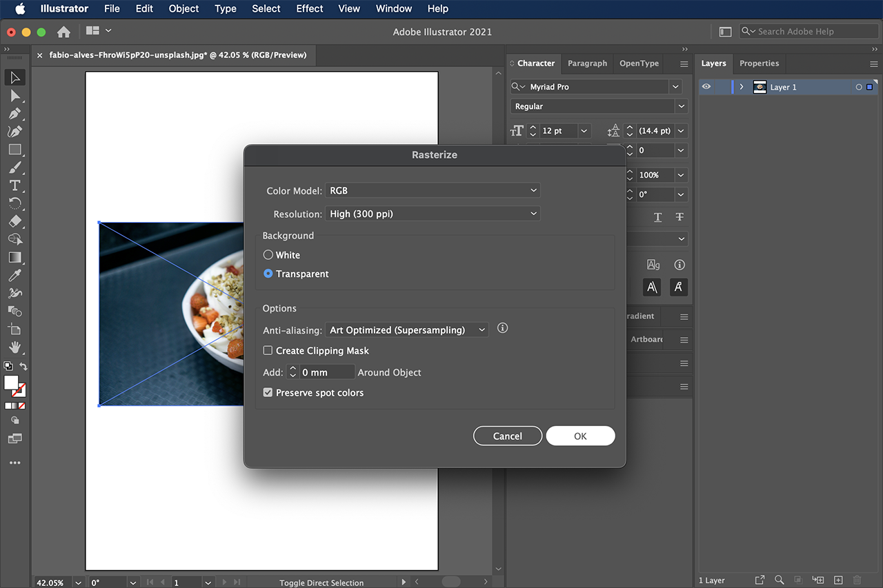Click the Change Screen Mode icon
The width and height of the screenshot is (883, 588).
click(x=15, y=438)
